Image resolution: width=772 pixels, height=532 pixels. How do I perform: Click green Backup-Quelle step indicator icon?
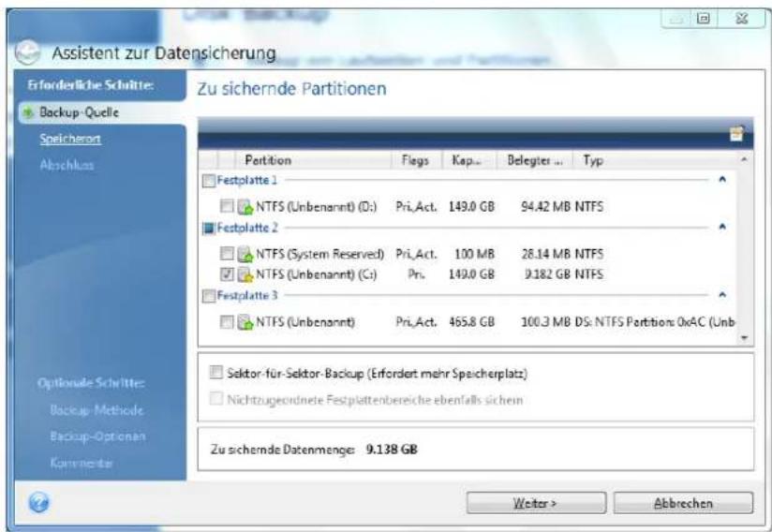[28, 112]
